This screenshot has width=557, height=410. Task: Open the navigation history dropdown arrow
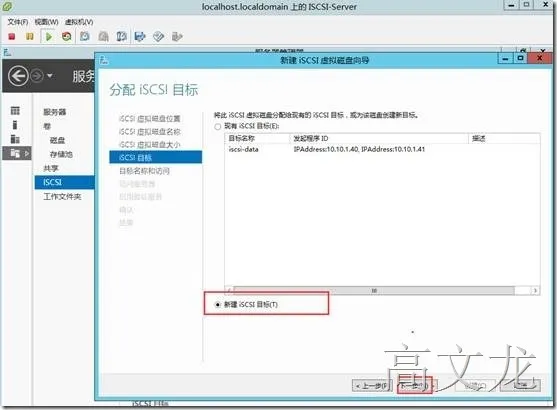coord(50,76)
